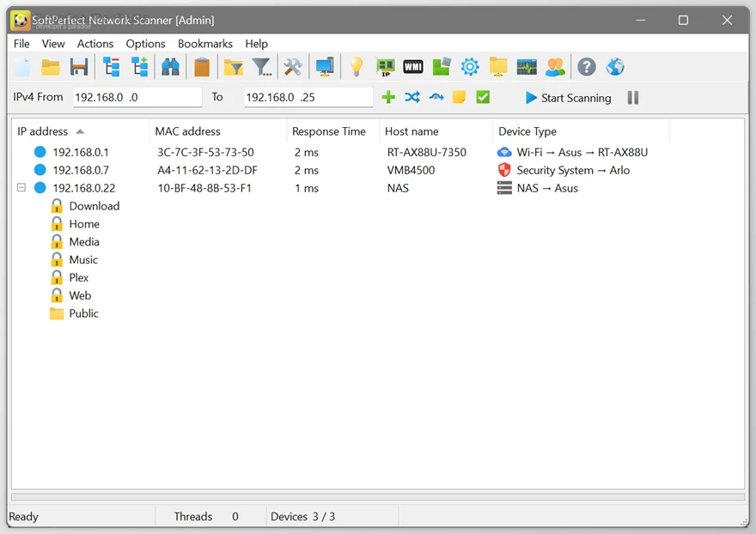Click host name RT-AX88U-7350

click(427, 152)
